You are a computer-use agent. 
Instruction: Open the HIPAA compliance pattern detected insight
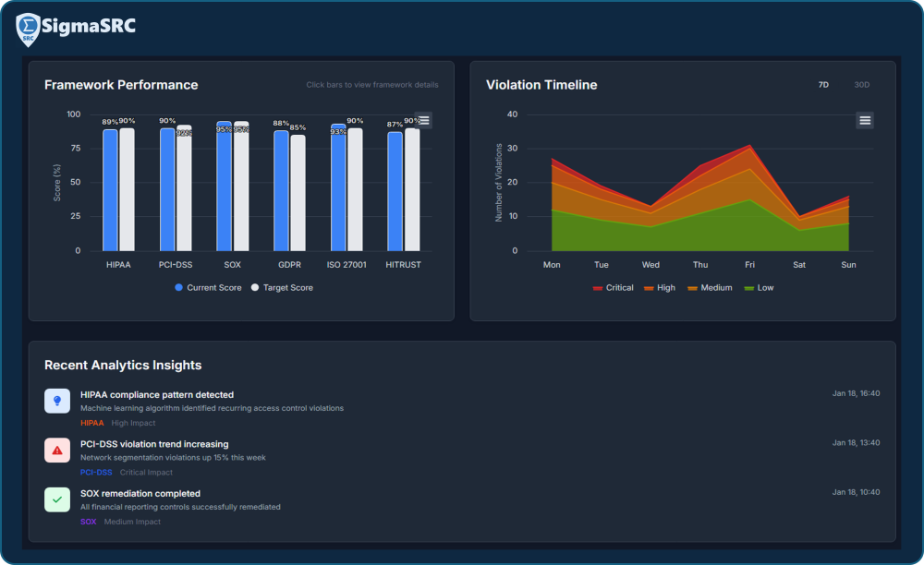[157, 395]
